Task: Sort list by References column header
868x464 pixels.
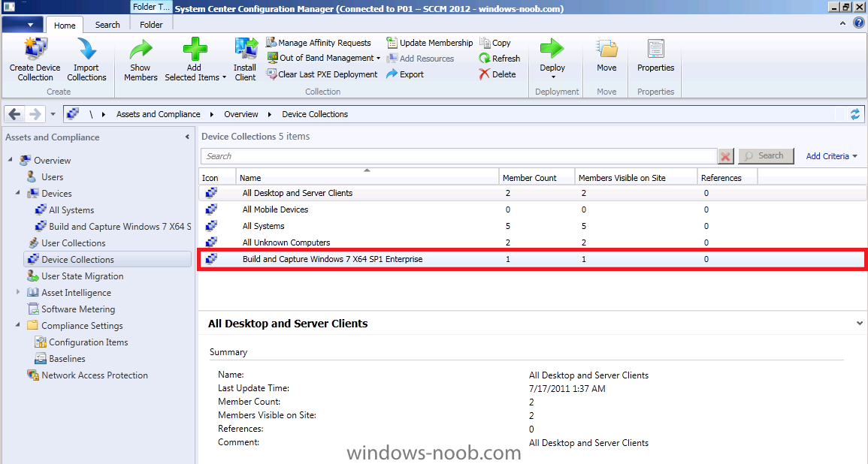Action: tap(727, 177)
